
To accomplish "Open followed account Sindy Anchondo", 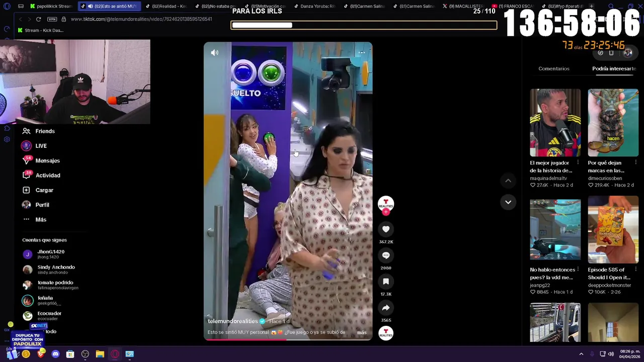I will (48, 269).
